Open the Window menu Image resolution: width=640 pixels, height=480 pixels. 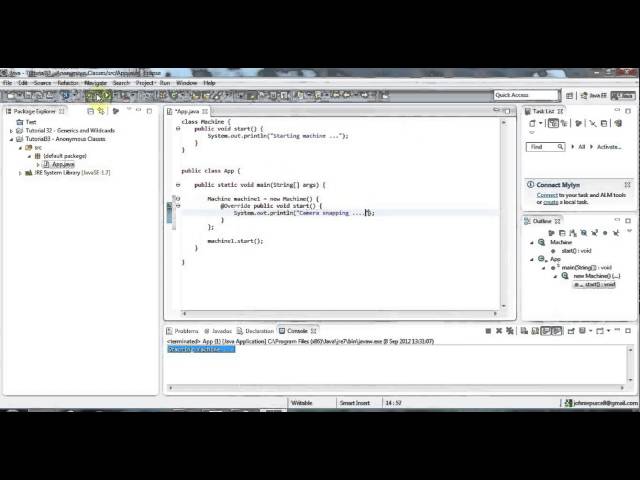(187, 83)
